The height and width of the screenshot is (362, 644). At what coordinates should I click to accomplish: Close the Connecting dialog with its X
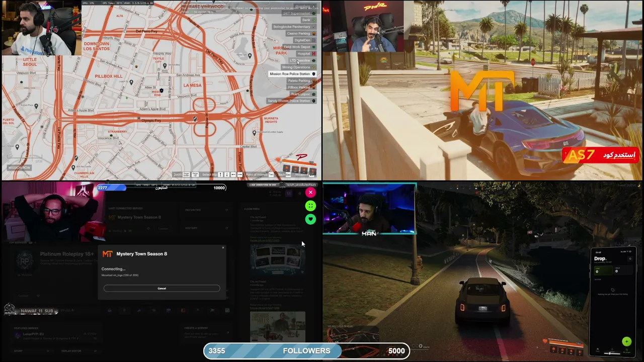point(223,247)
